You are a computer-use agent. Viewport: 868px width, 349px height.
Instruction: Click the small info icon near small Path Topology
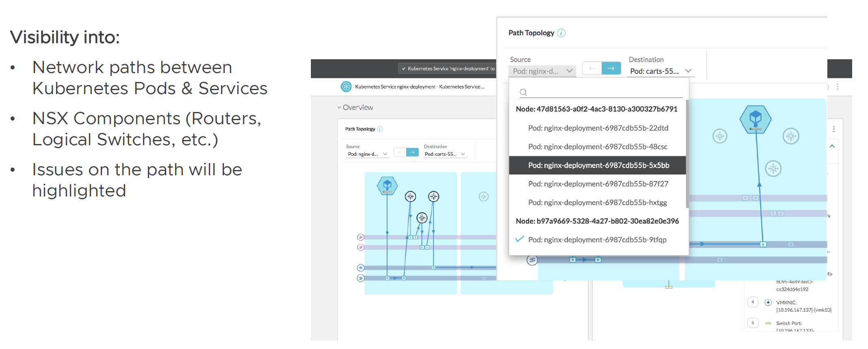pos(380,129)
